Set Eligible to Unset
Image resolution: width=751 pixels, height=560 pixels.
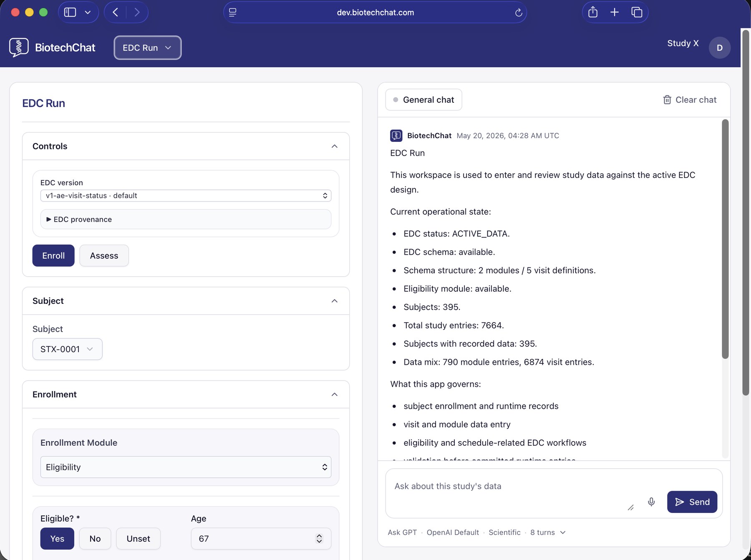click(x=138, y=539)
